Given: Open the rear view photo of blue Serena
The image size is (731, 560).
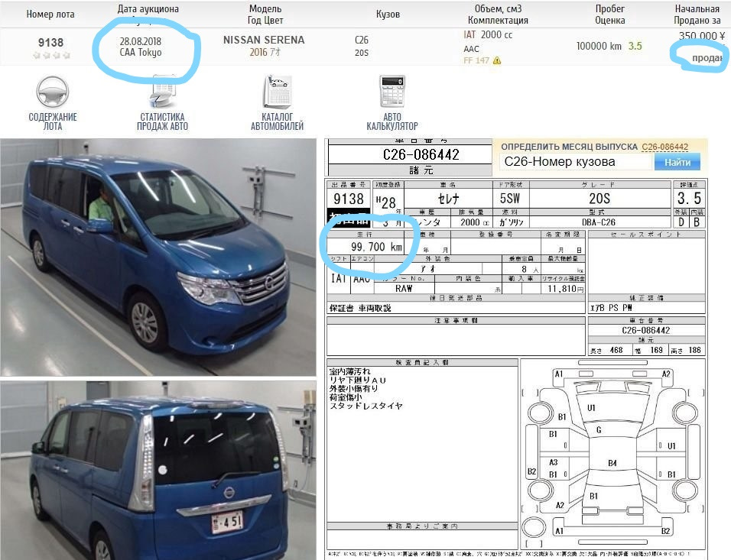Looking at the screenshot, I should (x=158, y=471).
